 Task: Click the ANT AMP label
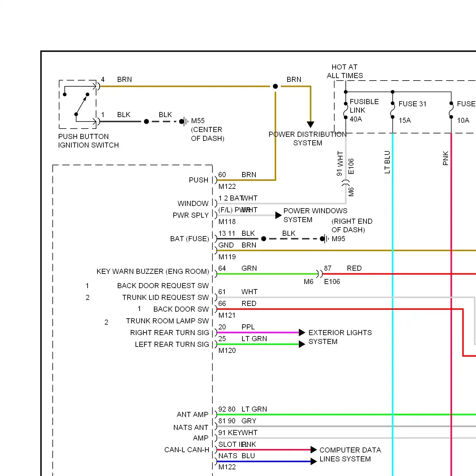[193, 415]
